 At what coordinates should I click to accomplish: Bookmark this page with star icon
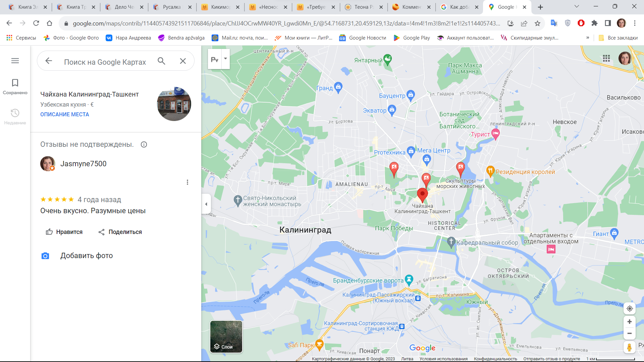tap(537, 23)
